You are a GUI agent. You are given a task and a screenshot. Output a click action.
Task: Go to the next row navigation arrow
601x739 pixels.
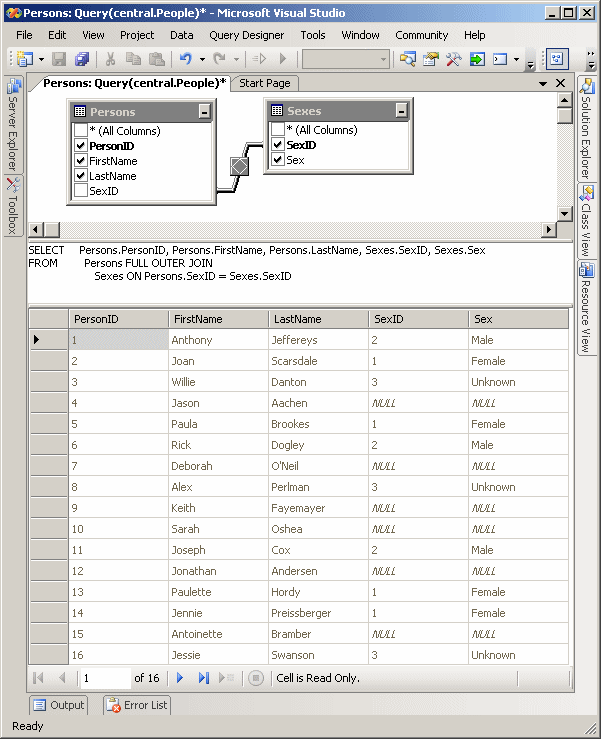(180, 678)
